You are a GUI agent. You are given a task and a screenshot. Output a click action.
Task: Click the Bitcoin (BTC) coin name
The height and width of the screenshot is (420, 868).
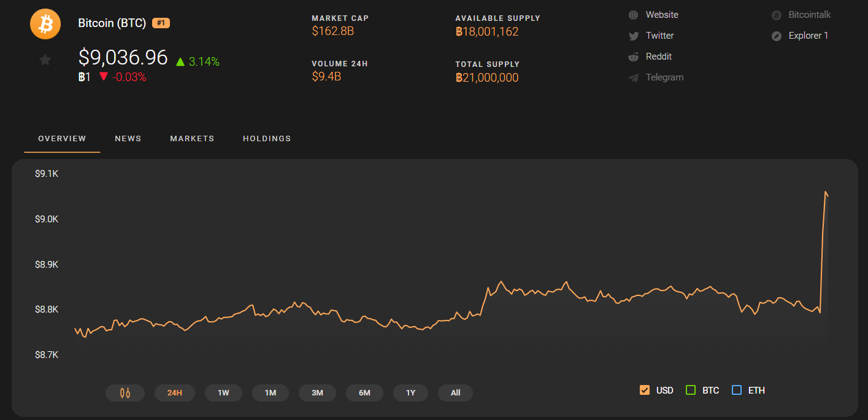point(112,23)
